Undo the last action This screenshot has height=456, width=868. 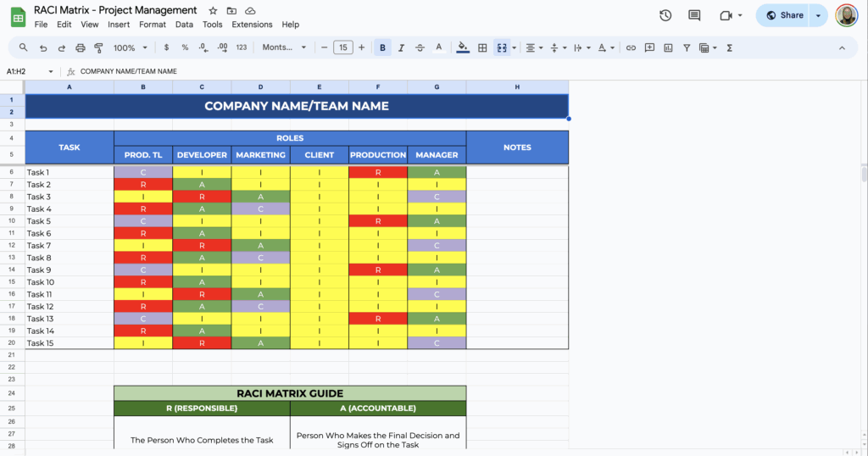coord(43,48)
